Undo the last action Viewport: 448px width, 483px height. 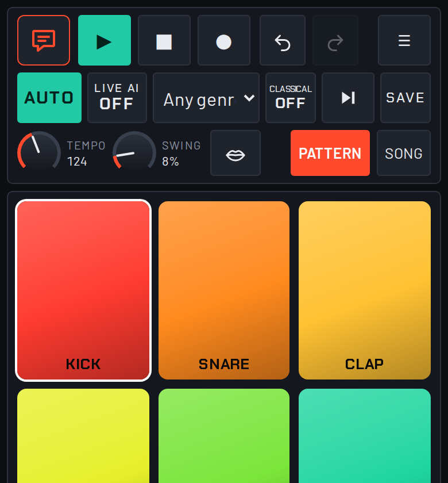(x=283, y=40)
